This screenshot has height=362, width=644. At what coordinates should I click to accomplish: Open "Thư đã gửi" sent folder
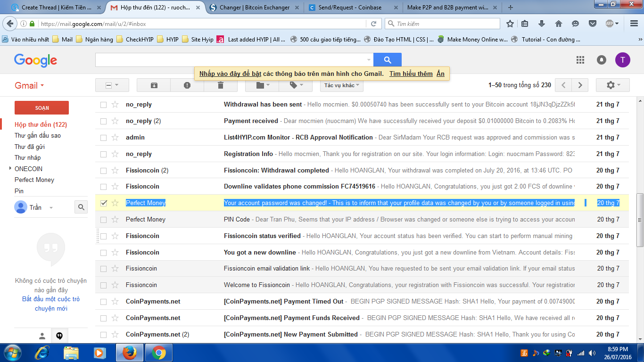[x=30, y=147]
